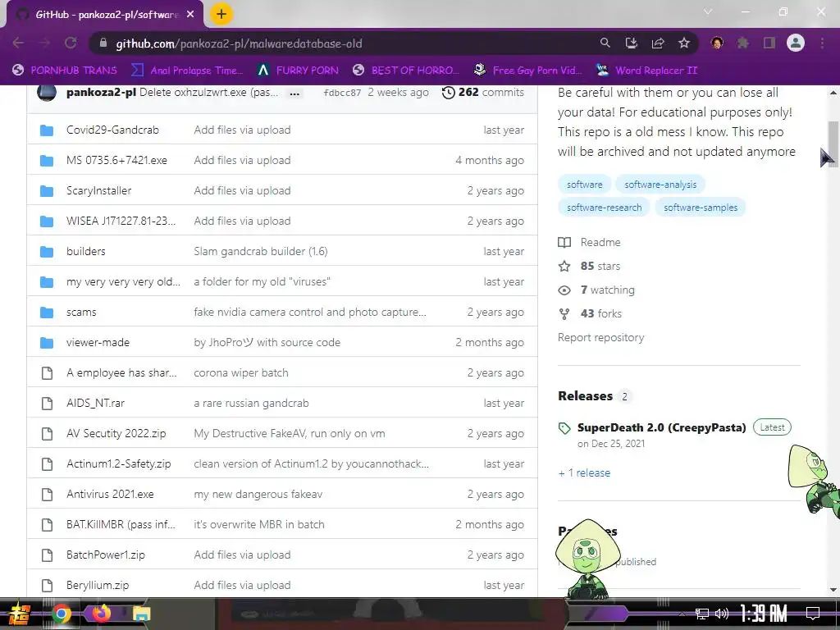View the 43 forks list
Viewport: 840px width, 630px height.
(590, 313)
